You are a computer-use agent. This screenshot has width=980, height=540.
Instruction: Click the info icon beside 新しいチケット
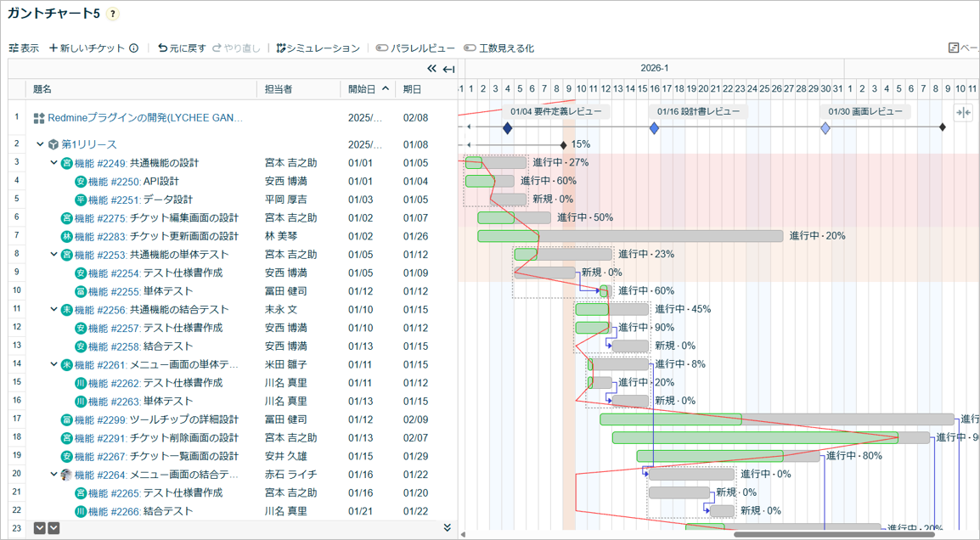coord(134,48)
